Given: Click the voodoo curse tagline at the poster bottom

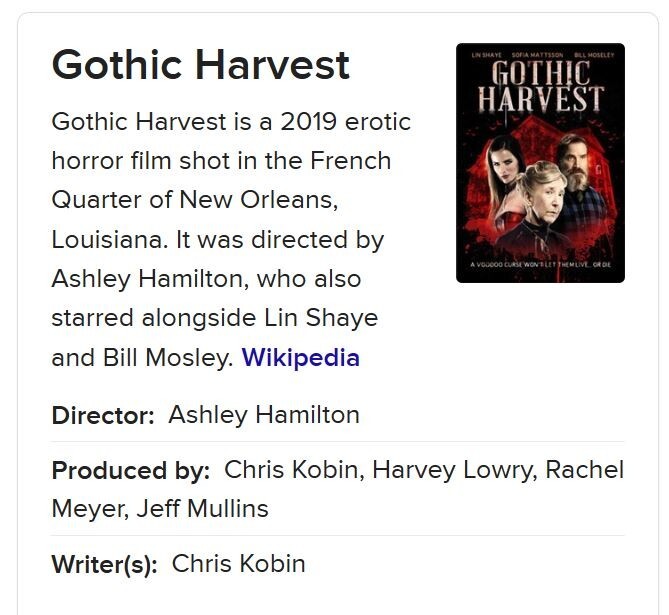Looking at the screenshot, I should 541,265.
